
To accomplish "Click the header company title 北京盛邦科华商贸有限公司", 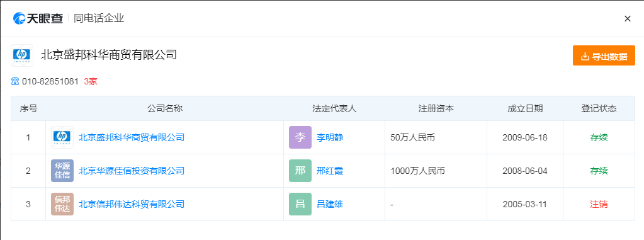I will (x=109, y=55).
